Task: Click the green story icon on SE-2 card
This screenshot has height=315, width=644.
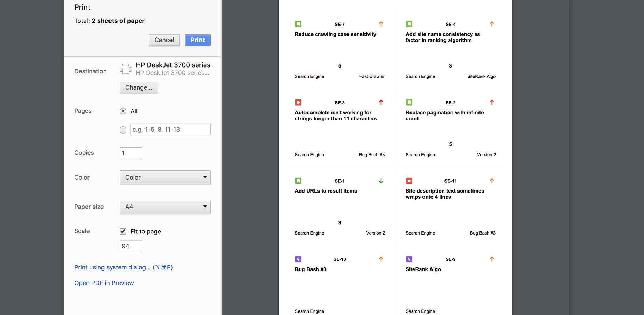Action: (x=409, y=102)
